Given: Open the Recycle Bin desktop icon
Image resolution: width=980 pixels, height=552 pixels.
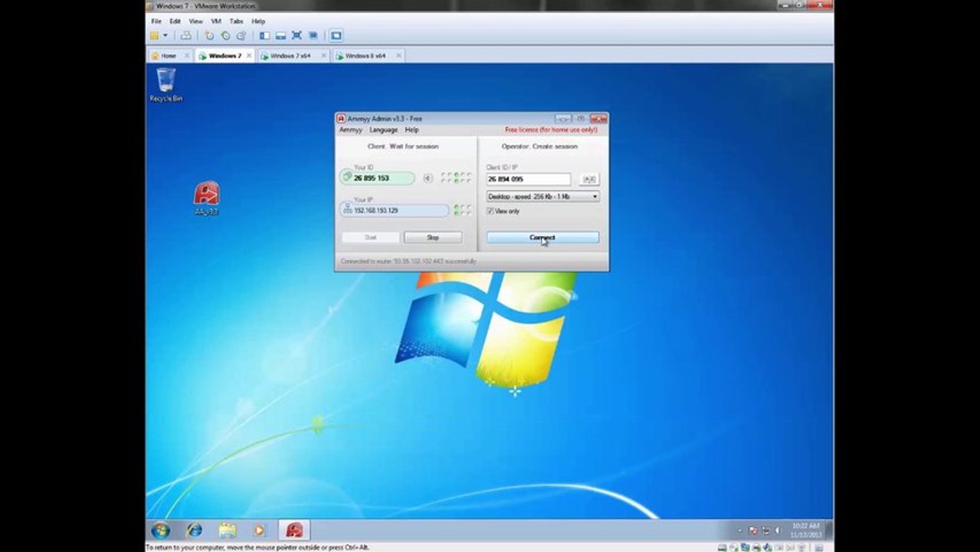Looking at the screenshot, I should tap(166, 84).
